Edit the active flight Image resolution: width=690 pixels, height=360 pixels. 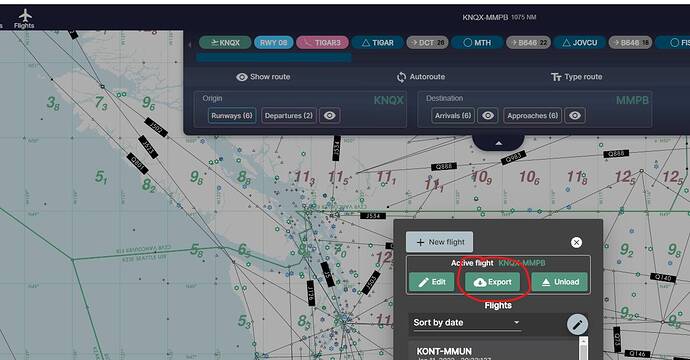[x=432, y=282]
